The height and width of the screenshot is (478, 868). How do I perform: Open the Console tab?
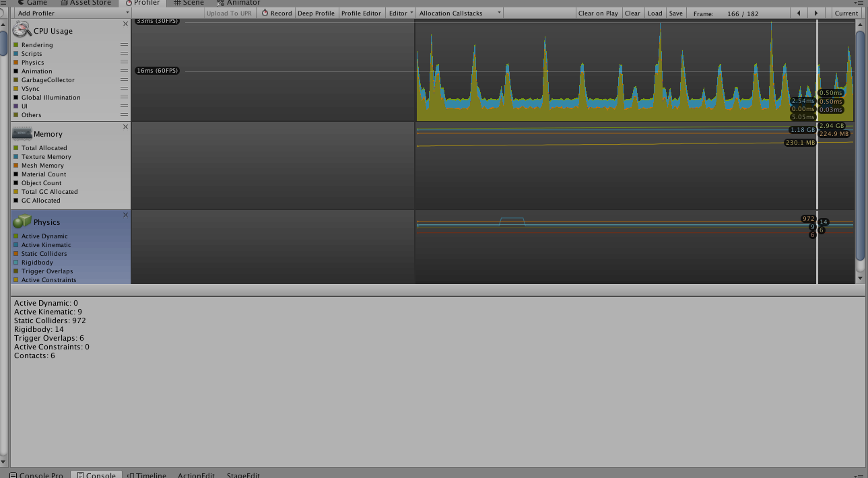pyautogui.click(x=96, y=475)
